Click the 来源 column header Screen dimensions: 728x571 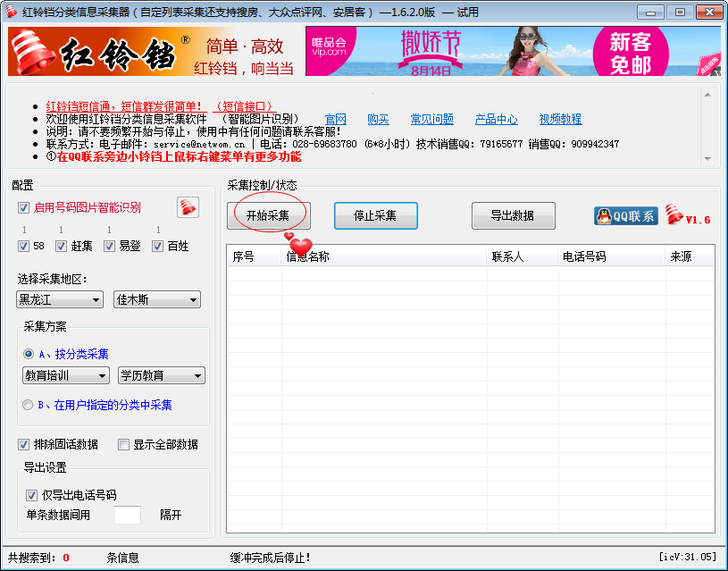[690, 256]
